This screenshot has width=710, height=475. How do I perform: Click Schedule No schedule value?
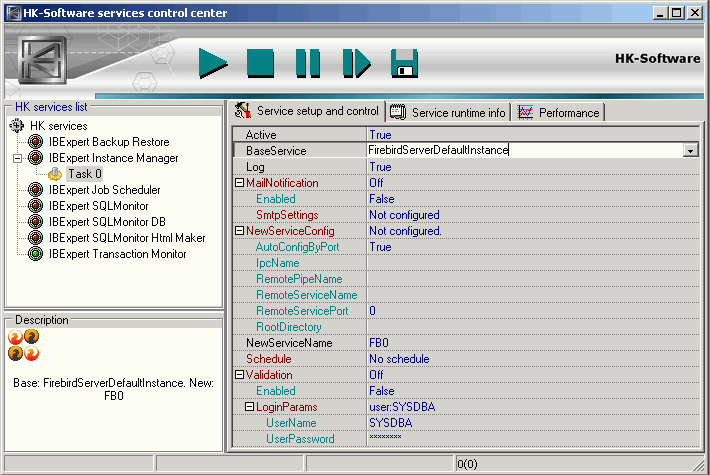tap(399, 359)
